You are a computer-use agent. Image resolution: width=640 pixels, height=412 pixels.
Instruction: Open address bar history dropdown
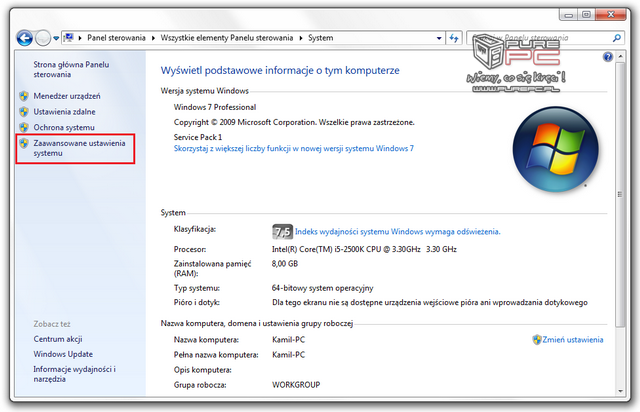[x=439, y=38]
